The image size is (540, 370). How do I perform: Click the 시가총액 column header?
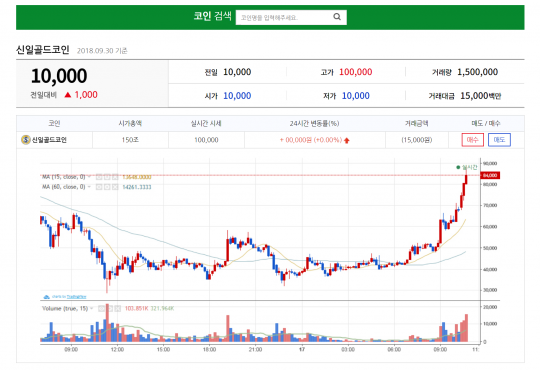coord(130,123)
